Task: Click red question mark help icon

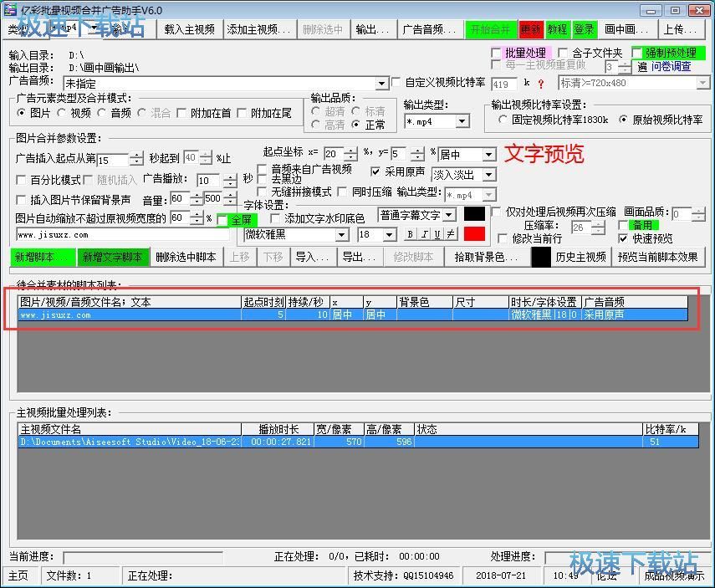Action: click(541, 84)
